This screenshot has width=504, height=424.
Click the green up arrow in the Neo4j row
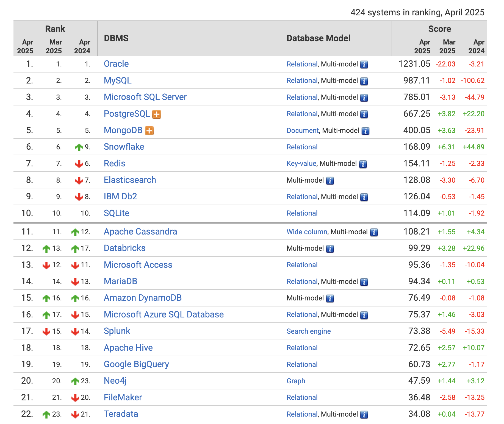75,381
